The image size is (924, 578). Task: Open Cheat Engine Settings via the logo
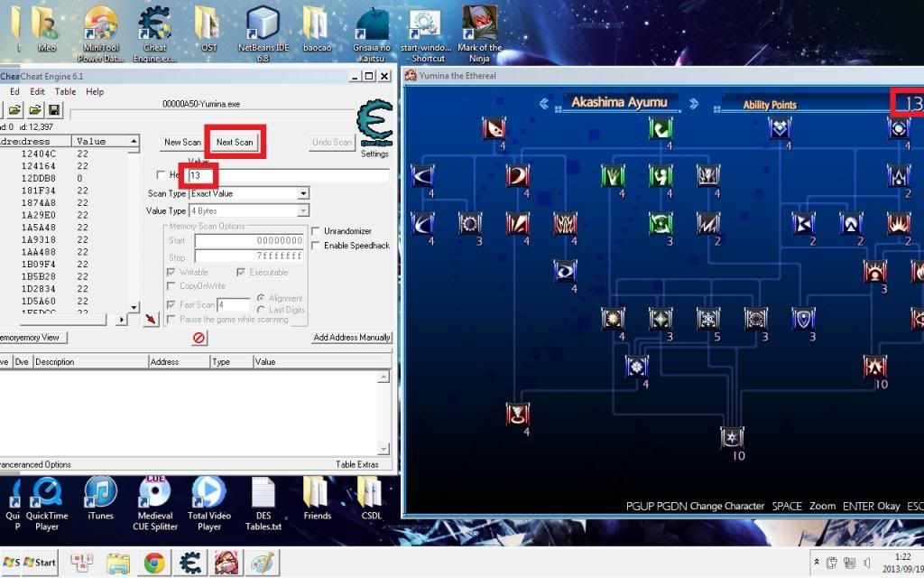pyautogui.click(x=374, y=124)
